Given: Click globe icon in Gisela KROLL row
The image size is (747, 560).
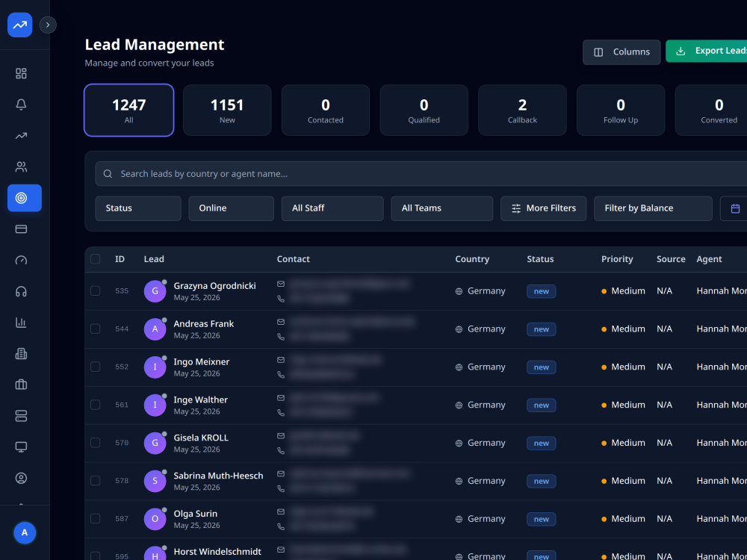Looking at the screenshot, I should pyautogui.click(x=459, y=444).
